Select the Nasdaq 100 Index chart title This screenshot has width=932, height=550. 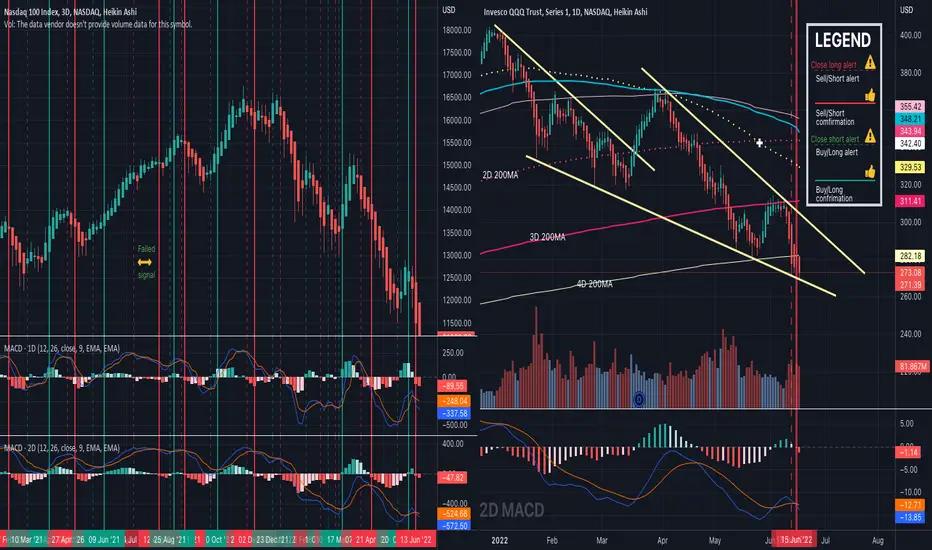(70, 11)
